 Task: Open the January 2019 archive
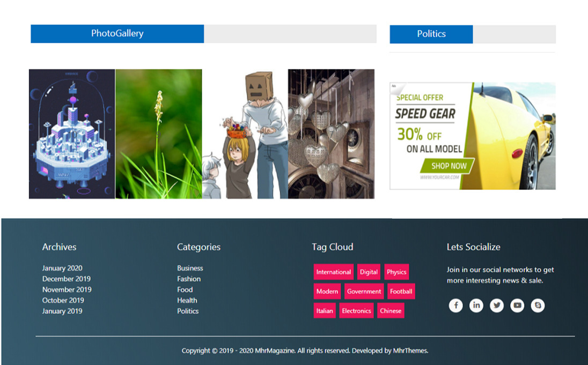(62, 311)
